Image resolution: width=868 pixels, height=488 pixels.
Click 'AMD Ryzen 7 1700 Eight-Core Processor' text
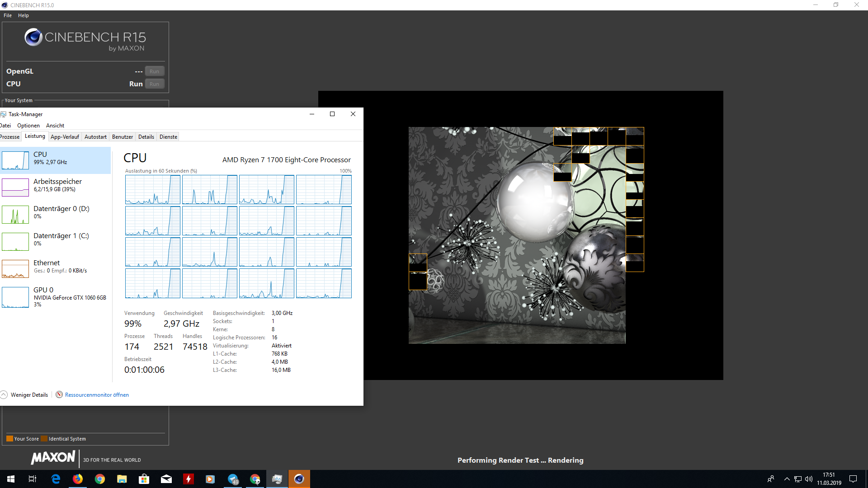coord(287,160)
